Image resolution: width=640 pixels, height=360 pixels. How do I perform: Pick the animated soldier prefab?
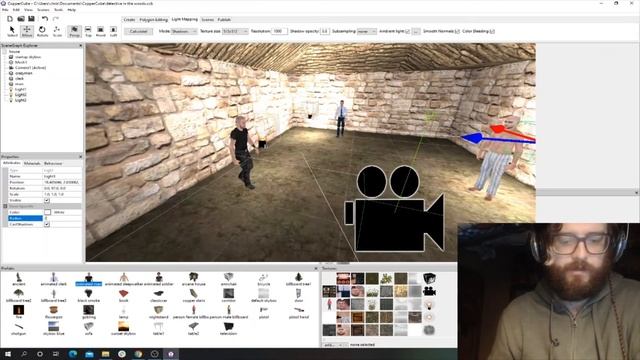tap(159, 280)
